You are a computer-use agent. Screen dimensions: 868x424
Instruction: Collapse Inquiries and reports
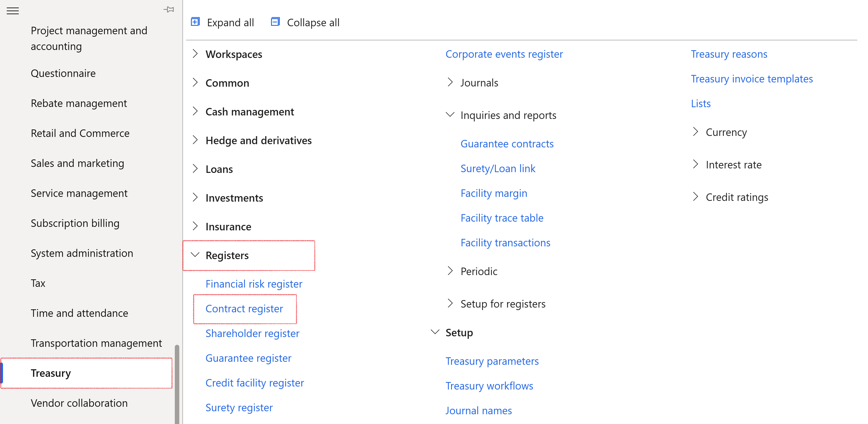point(450,115)
